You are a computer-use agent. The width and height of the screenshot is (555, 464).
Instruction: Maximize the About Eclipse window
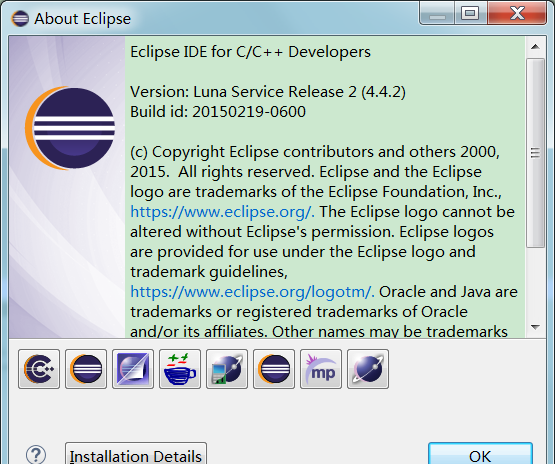(470, 13)
